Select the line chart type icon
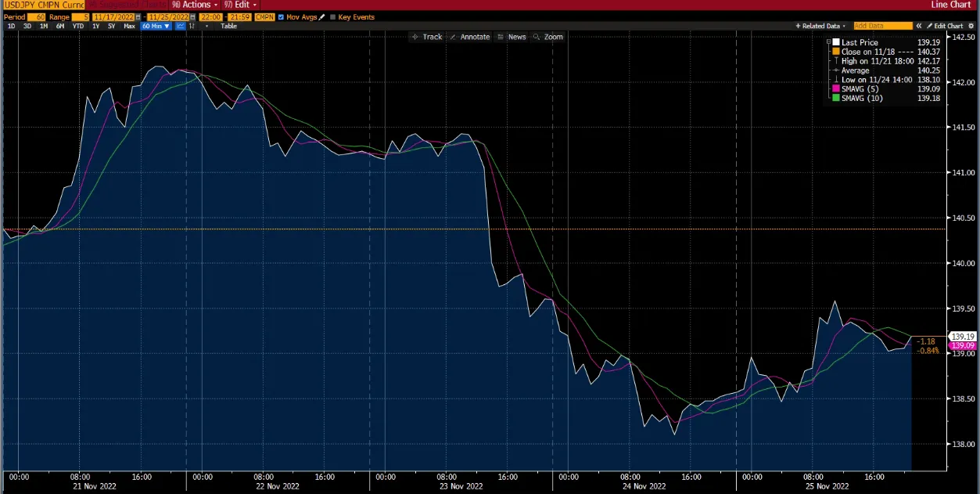The image size is (980, 494). [x=180, y=26]
